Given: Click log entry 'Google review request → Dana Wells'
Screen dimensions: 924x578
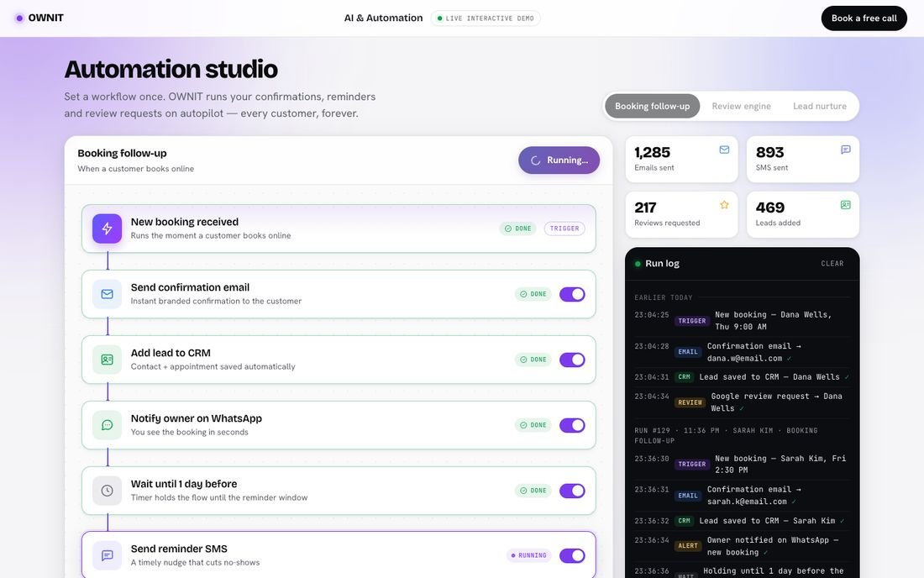Looking at the screenshot, I should 743,402.
